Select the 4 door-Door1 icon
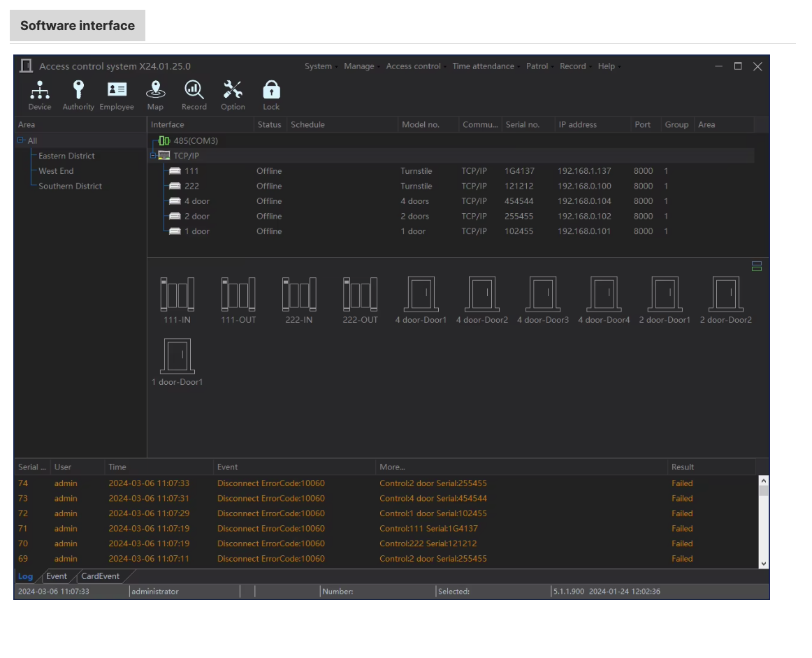Screen dimensions: 812x658 420,295
